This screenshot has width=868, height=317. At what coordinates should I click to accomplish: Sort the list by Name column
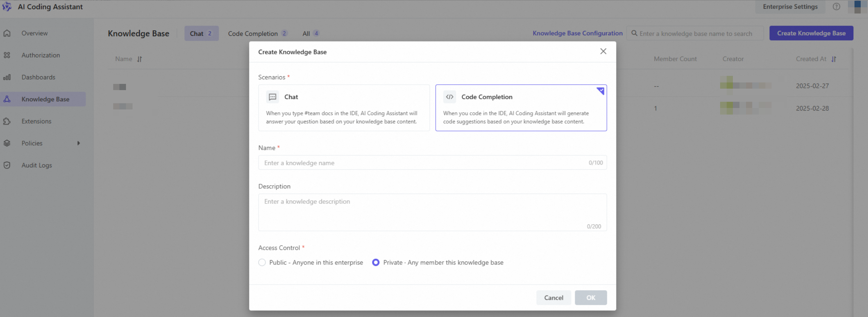pyautogui.click(x=139, y=59)
